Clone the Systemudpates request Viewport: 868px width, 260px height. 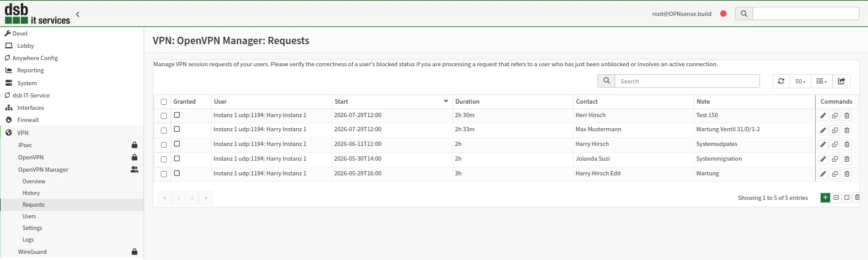tap(835, 145)
